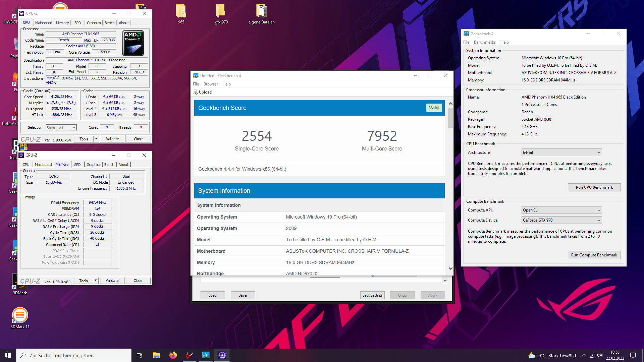This screenshot has height=362, width=644.
Task: Open the gtx 970 desktop folder
Action: [221, 14]
